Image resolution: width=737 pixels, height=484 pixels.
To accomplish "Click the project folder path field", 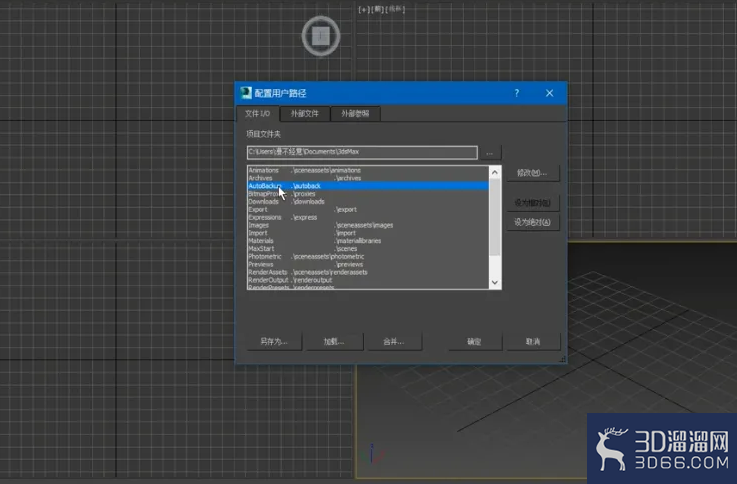I will coord(362,152).
